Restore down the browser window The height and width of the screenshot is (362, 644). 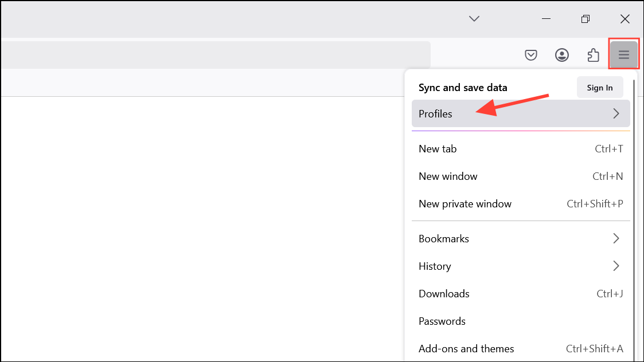585,19
